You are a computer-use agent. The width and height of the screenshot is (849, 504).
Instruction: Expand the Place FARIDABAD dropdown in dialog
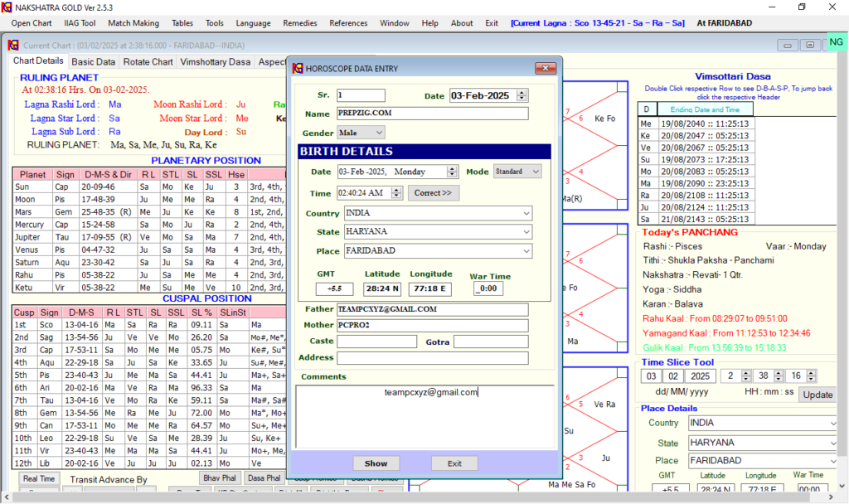[x=526, y=250]
